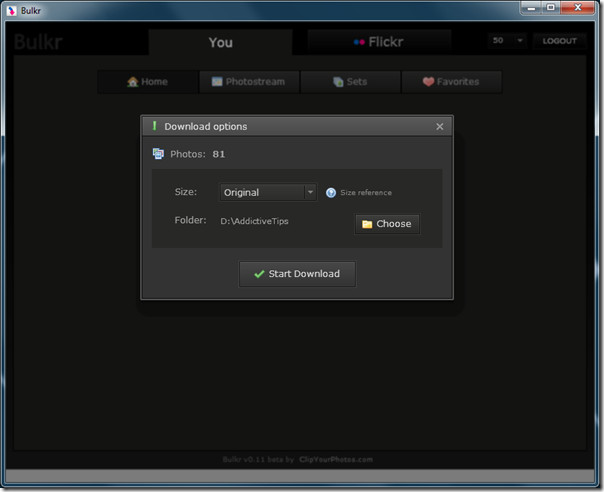Minimize the Bulkr window
The width and height of the screenshot is (604, 492).
coord(532,8)
